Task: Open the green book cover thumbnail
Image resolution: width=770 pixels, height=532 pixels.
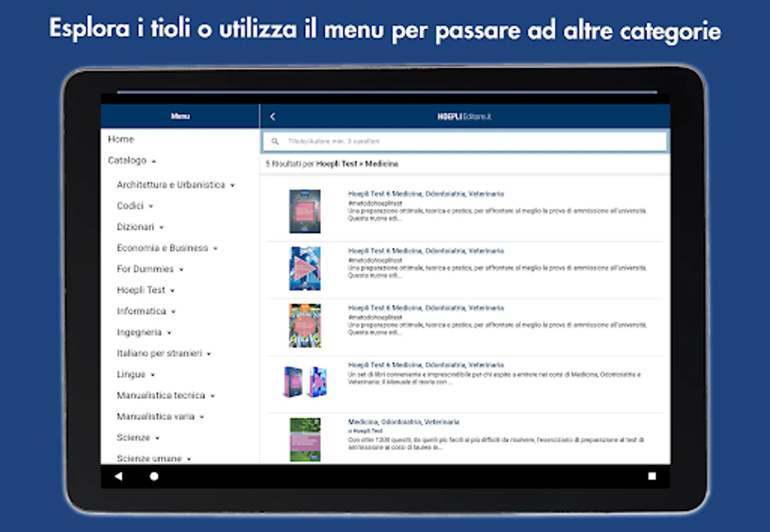Action: [x=305, y=440]
